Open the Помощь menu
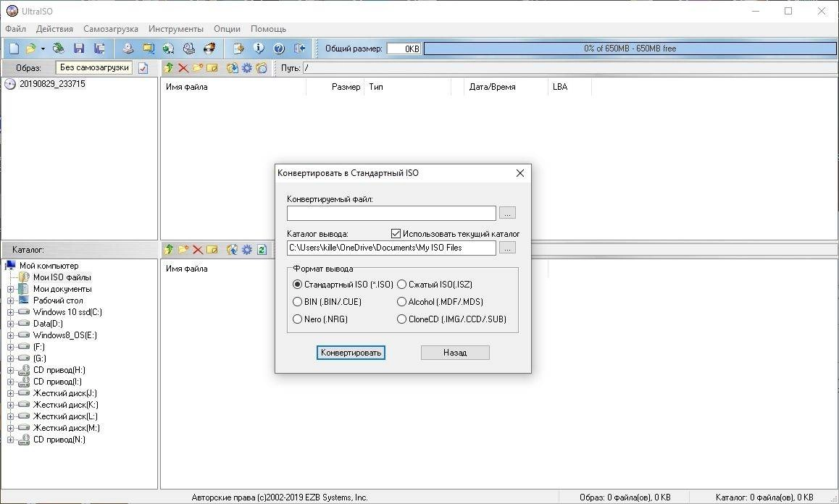Viewport: 839px width, 504px height. click(268, 29)
